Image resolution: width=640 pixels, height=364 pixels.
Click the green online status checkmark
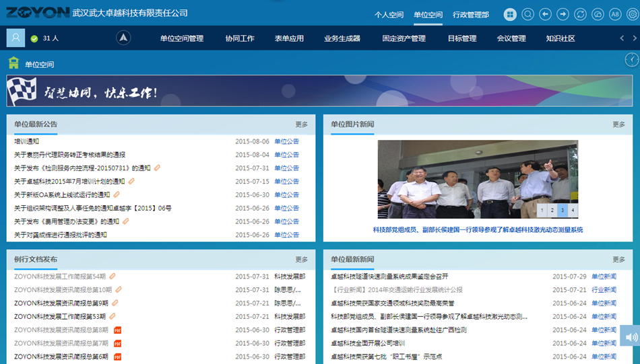pyautogui.click(x=34, y=39)
